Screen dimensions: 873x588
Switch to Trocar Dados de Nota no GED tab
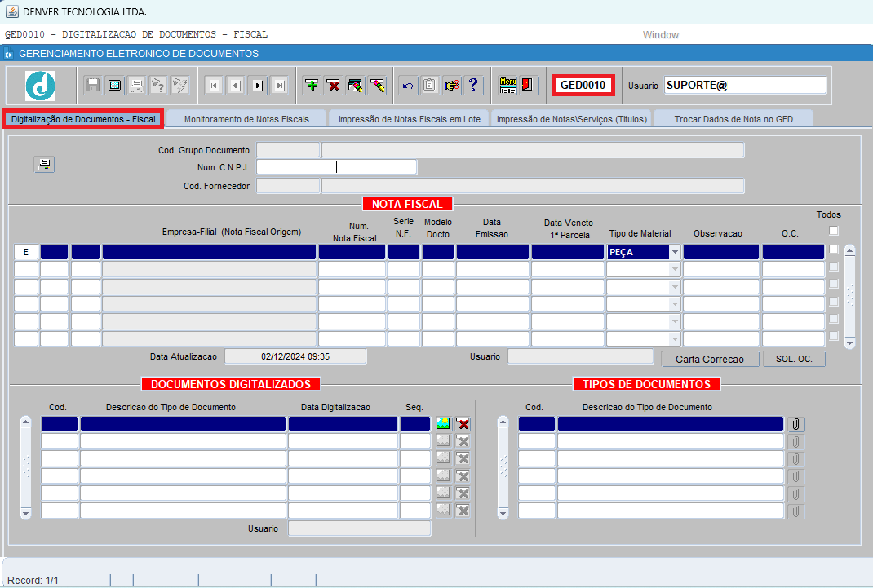733,119
